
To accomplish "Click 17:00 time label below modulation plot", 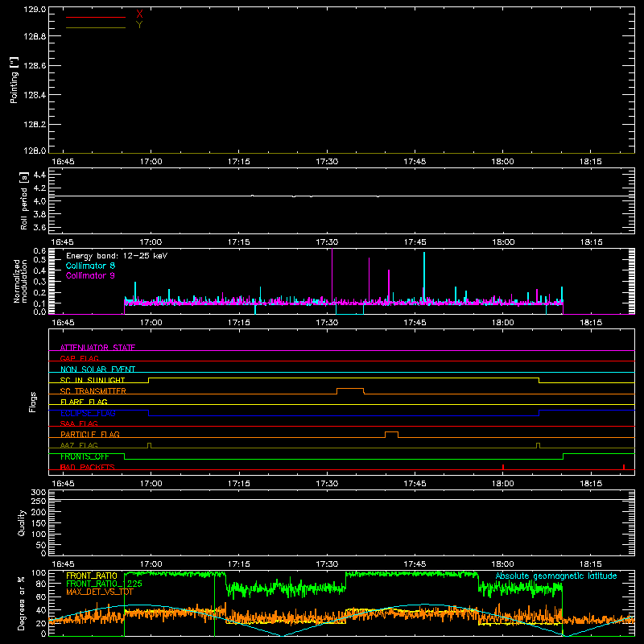I will [x=151, y=323].
